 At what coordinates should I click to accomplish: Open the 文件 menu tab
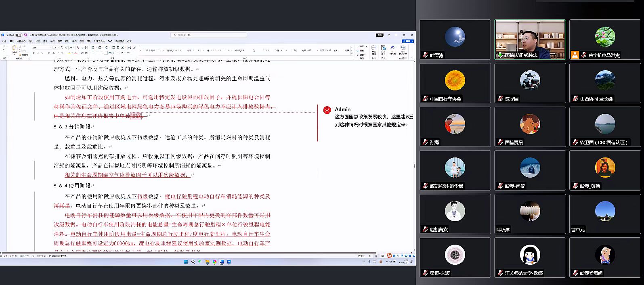tap(4, 41)
